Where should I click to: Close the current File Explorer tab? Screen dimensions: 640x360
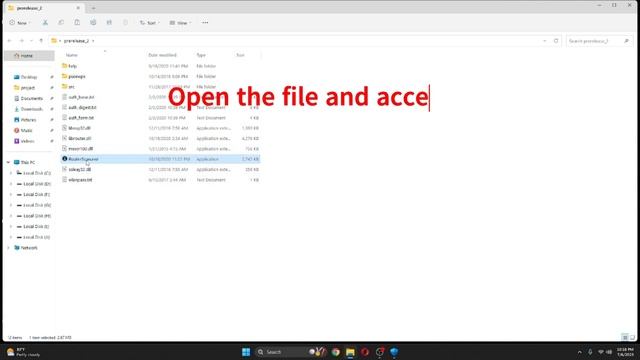tap(78, 8)
